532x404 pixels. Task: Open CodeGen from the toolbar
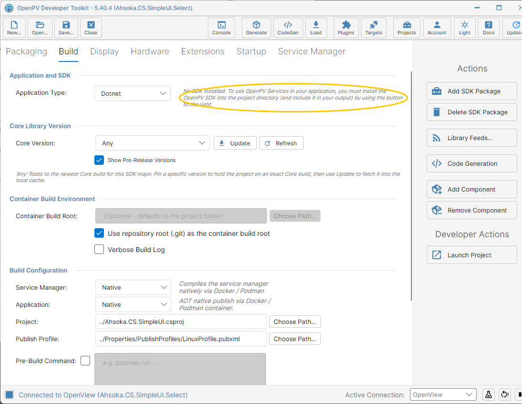click(x=288, y=28)
